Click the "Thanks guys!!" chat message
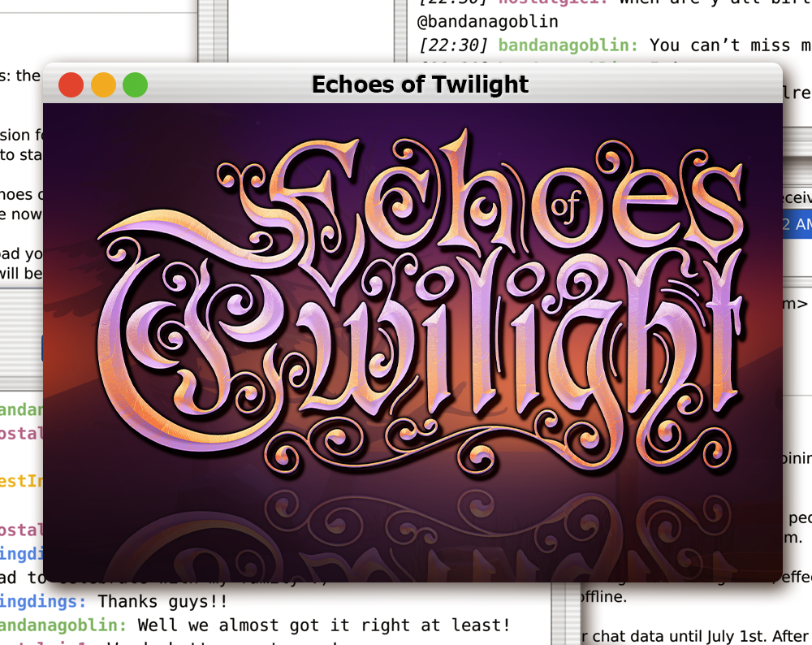The image size is (812, 645). [x=162, y=601]
